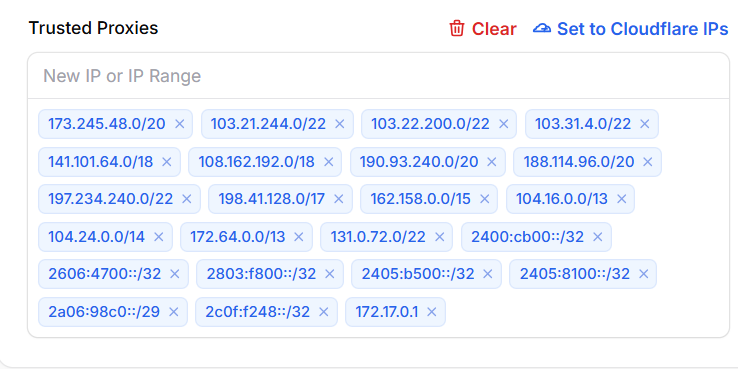Remove the 190.93.240.0/20 entry
The width and height of the screenshot is (738, 369).
point(492,162)
